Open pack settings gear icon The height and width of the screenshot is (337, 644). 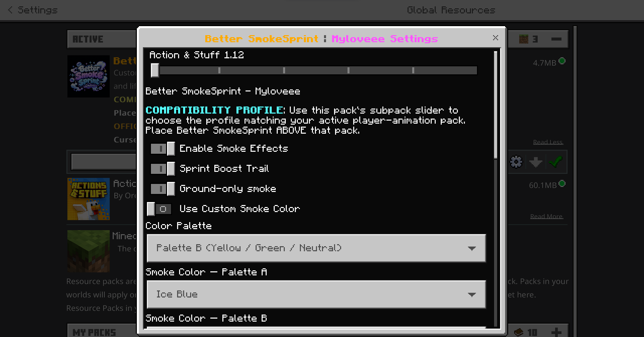click(516, 162)
